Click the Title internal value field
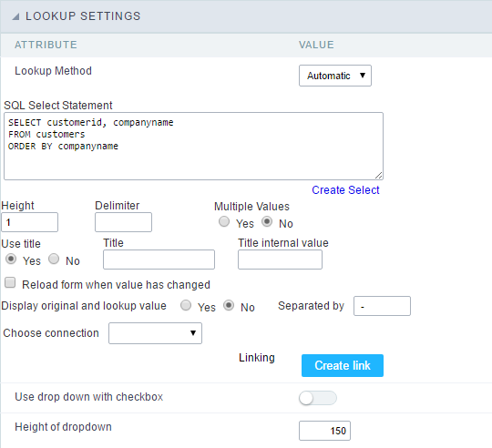The width and height of the screenshot is (492, 448). click(280, 260)
